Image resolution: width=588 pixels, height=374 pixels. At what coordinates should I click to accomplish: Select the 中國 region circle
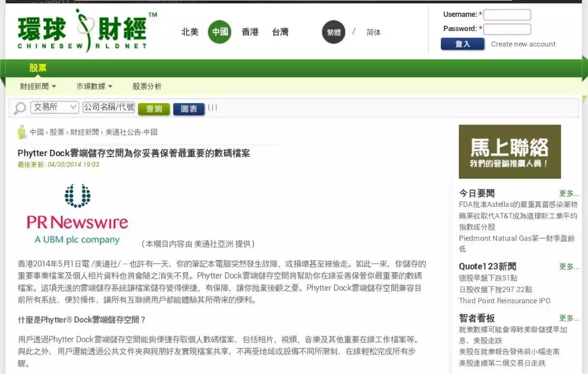point(220,32)
